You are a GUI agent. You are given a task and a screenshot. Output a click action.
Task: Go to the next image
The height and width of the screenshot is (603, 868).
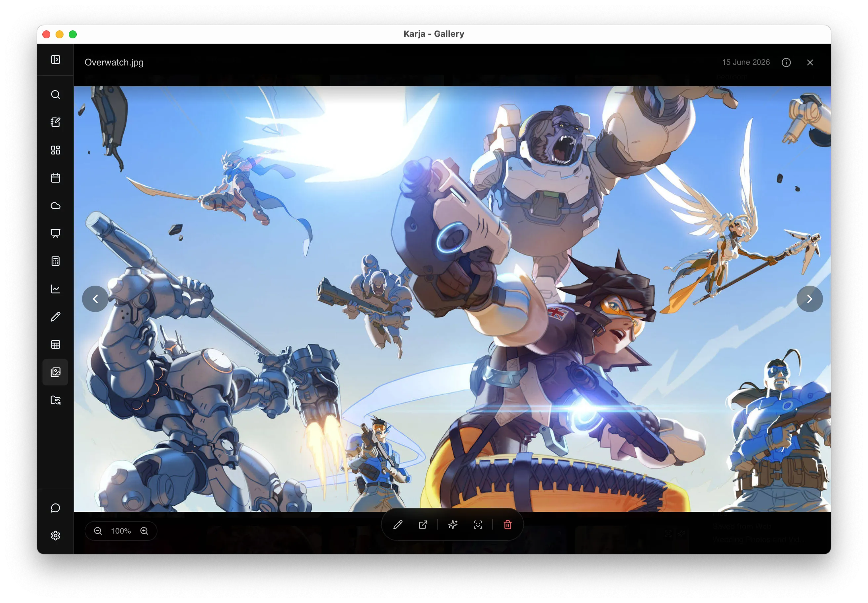point(809,299)
